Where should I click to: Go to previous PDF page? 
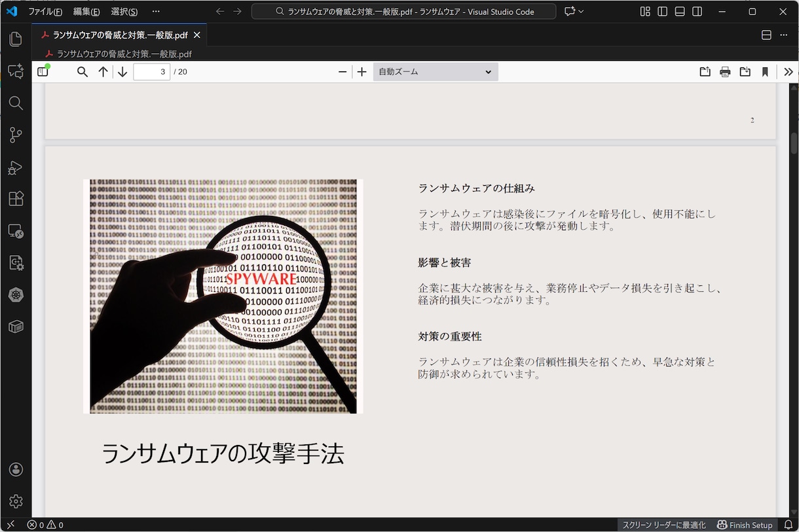(103, 72)
